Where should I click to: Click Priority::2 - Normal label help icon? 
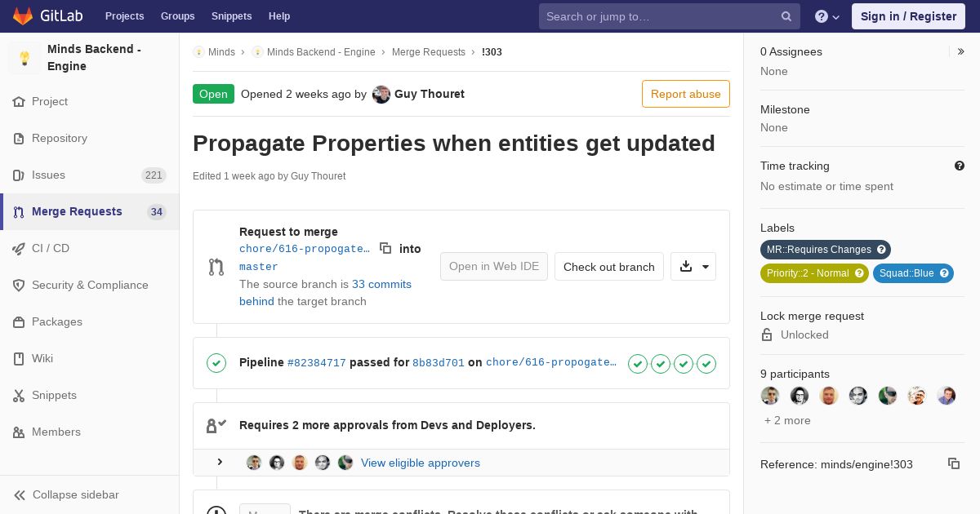coord(859,273)
